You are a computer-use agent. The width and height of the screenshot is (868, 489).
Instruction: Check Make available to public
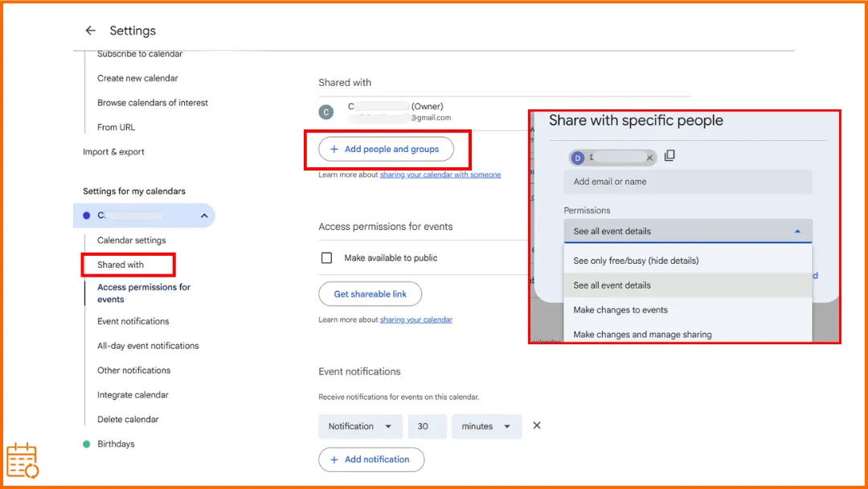click(326, 257)
